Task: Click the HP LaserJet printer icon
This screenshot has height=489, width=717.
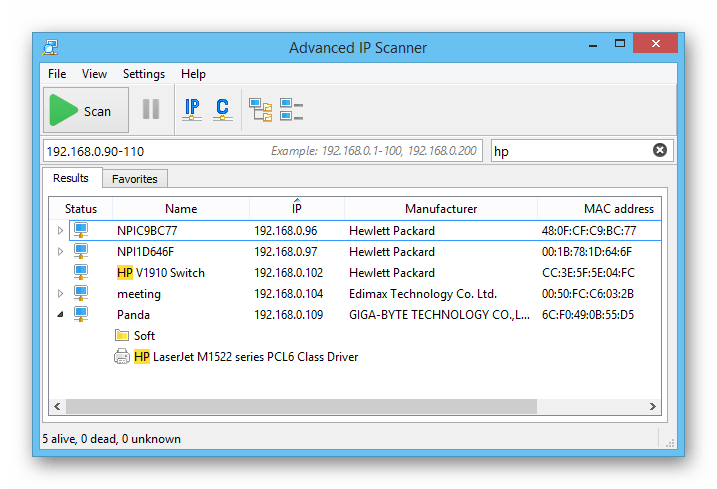Action: coord(122,356)
